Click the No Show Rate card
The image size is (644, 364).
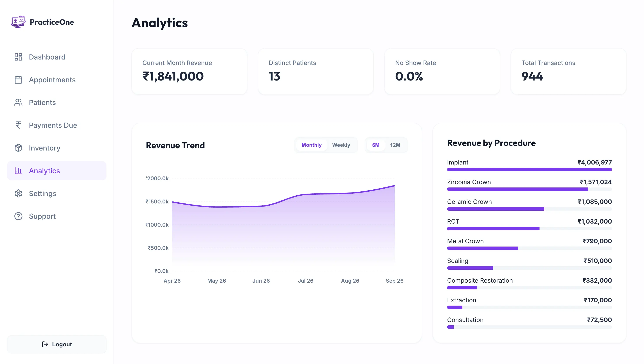442,72
